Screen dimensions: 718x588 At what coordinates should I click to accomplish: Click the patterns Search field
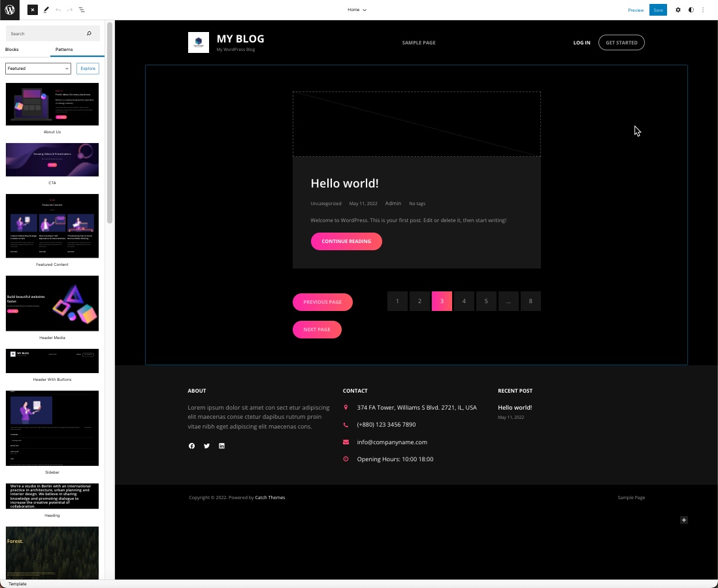(x=52, y=33)
